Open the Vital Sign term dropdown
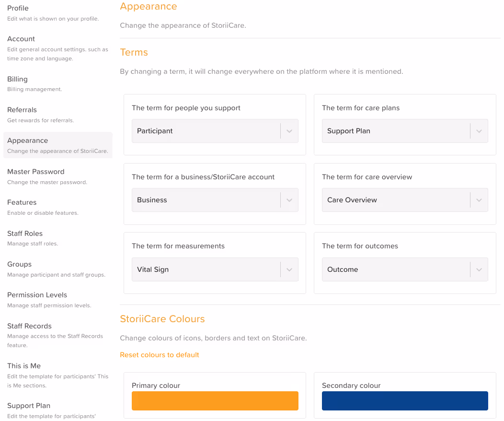This screenshot has height=421, width=504. click(x=215, y=269)
